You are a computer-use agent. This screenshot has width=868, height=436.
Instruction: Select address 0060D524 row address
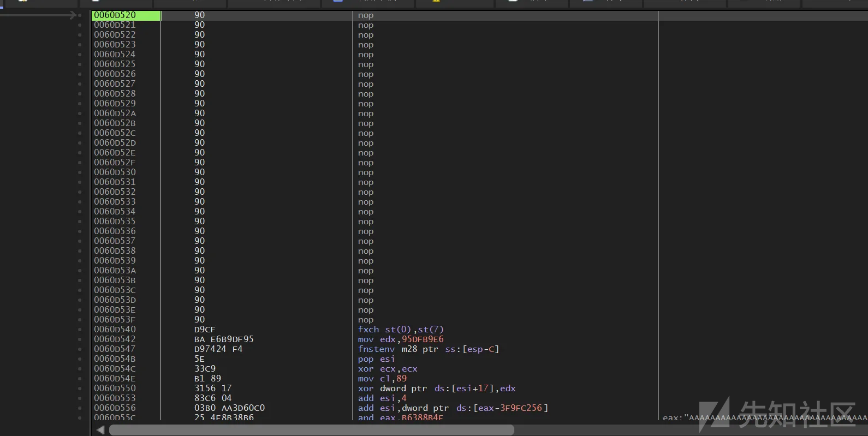(115, 55)
